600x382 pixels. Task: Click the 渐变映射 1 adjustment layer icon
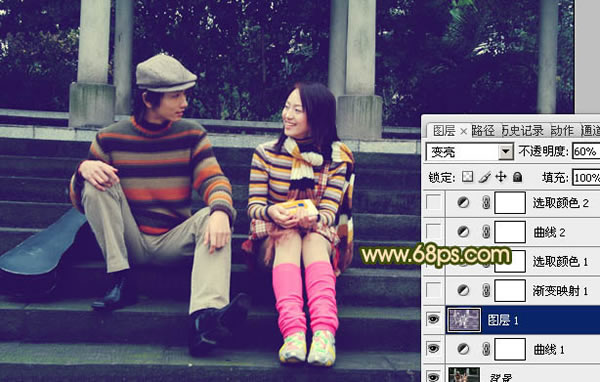[x=463, y=291]
